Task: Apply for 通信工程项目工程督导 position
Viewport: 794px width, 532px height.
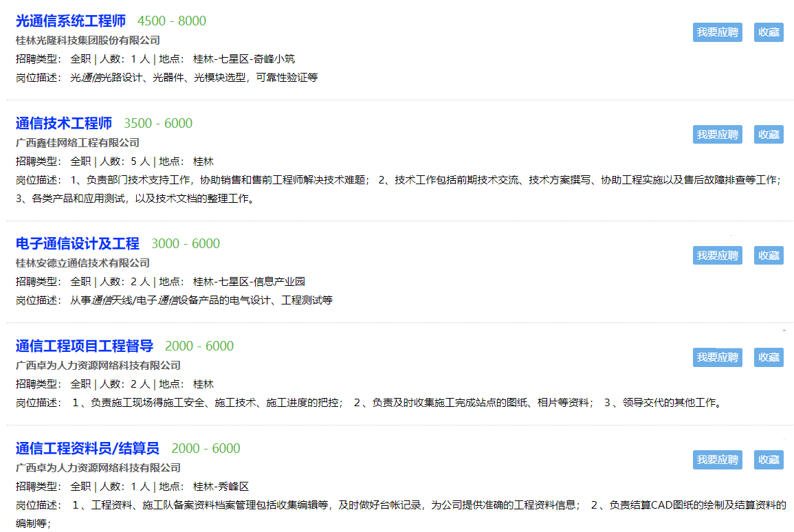Action: click(717, 357)
